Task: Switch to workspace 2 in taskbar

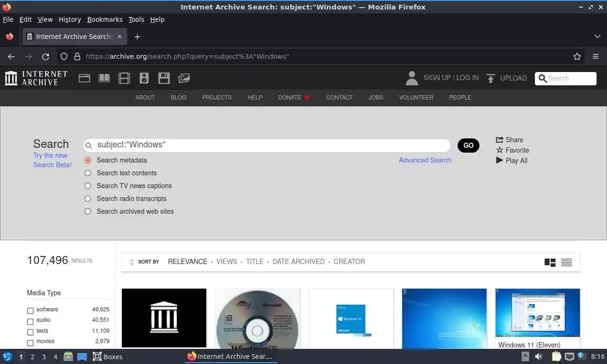Action: tap(32, 356)
